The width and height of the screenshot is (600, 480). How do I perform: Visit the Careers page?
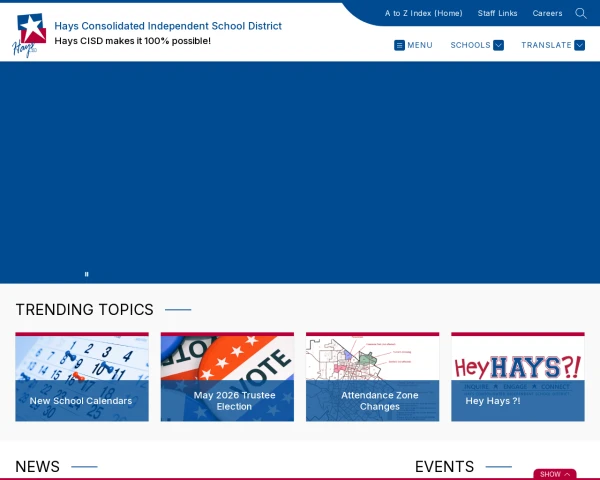tap(547, 13)
